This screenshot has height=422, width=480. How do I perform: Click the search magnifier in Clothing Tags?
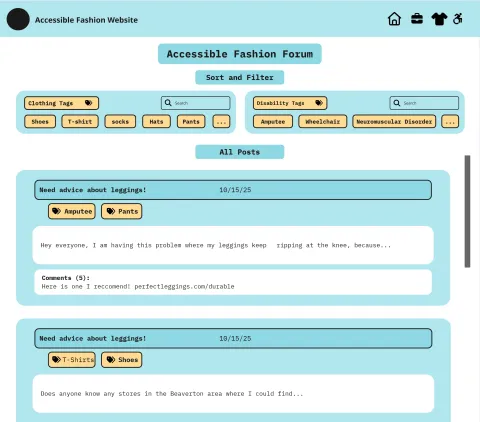pos(168,103)
